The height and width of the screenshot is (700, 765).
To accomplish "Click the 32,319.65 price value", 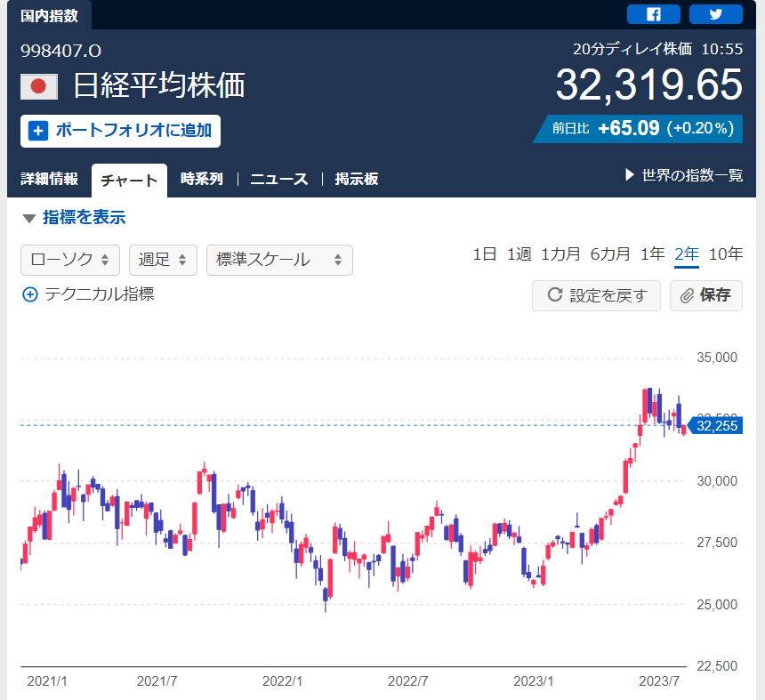I will point(649,84).
